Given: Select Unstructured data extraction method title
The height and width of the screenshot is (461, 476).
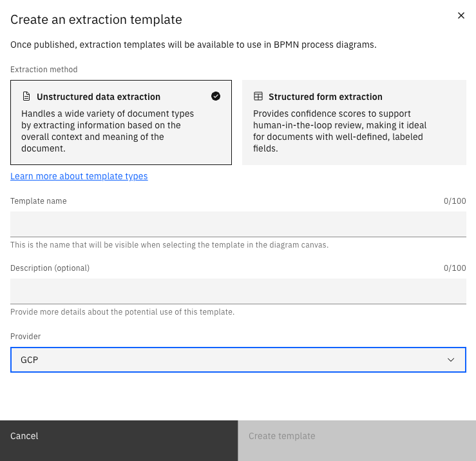Looking at the screenshot, I should click(99, 97).
